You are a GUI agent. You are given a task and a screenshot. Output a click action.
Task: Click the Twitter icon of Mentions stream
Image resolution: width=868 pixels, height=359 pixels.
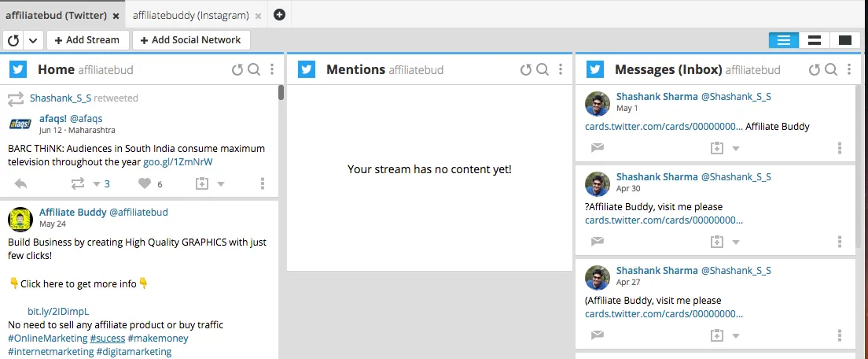pyautogui.click(x=307, y=69)
